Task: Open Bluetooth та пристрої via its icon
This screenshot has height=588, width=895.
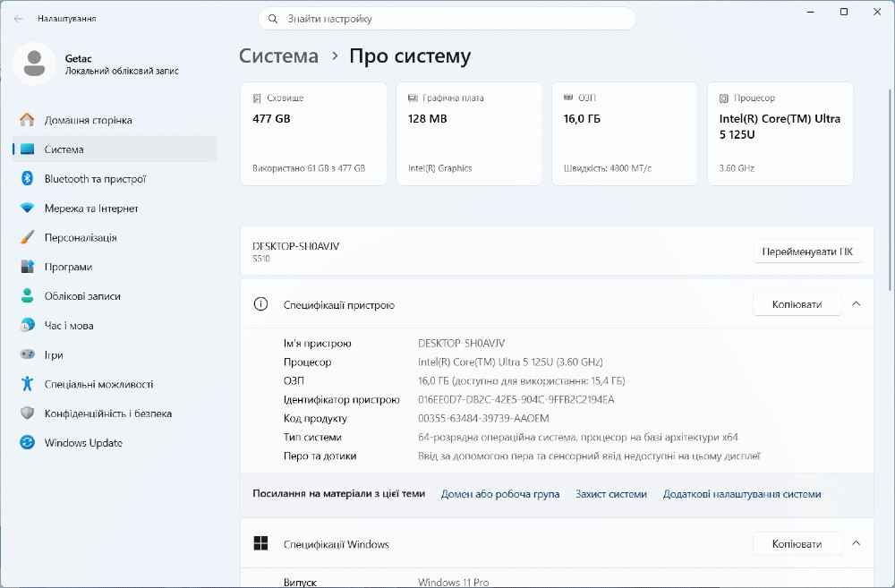Action: tap(27, 179)
